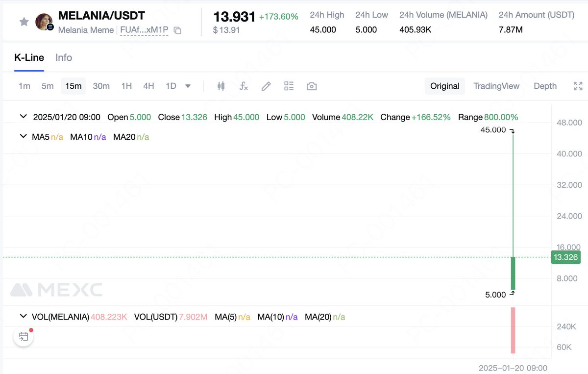This screenshot has height=374, width=588.
Task: Click the 24h Volume (MELANIA) value 405.93K
Action: coord(416,29)
